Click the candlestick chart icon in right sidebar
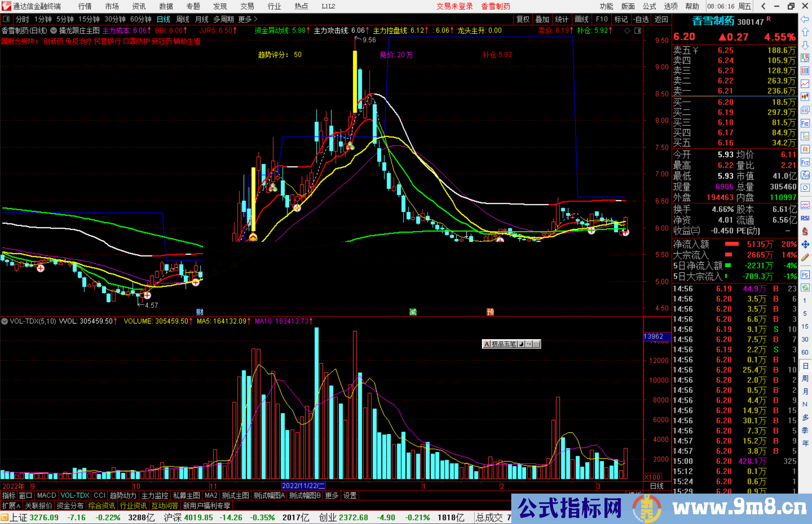The height and width of the screenshot is (524, 812). tap(805, 97)
